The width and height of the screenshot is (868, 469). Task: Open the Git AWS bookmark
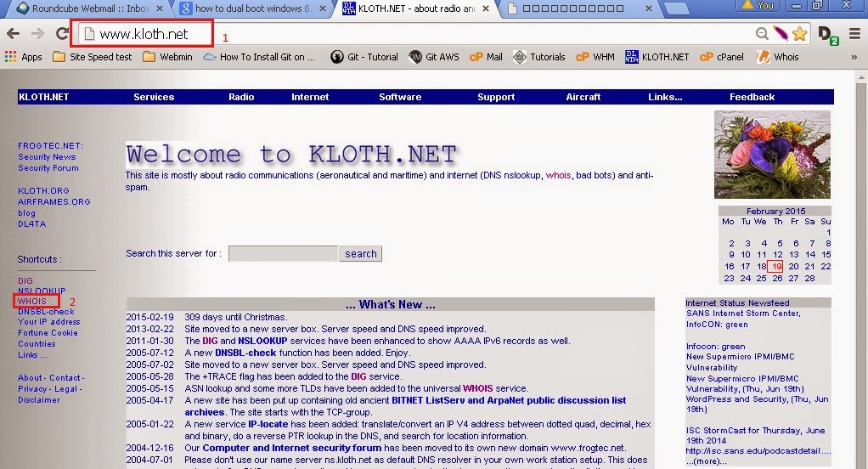(434, 56)
